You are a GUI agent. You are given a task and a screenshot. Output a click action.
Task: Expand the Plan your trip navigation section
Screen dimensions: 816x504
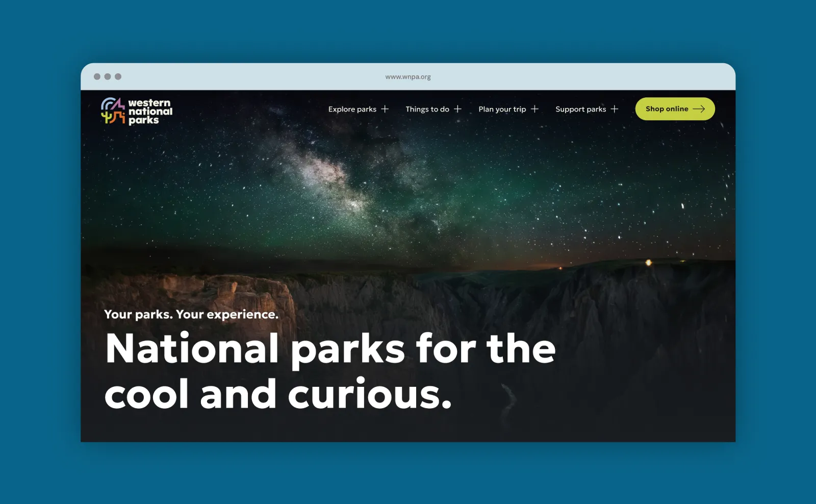[x=535, y=109]
